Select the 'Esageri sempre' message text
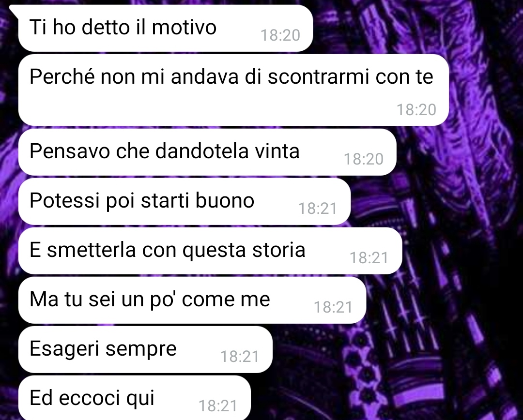Viewport: 523px width, 420px height. [103, 349]
